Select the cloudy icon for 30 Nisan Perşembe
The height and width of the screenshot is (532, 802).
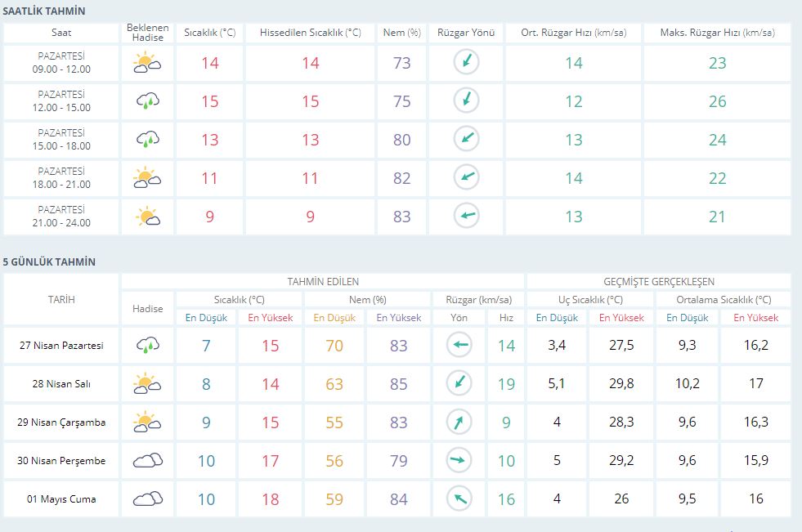[x=147, y=461]
